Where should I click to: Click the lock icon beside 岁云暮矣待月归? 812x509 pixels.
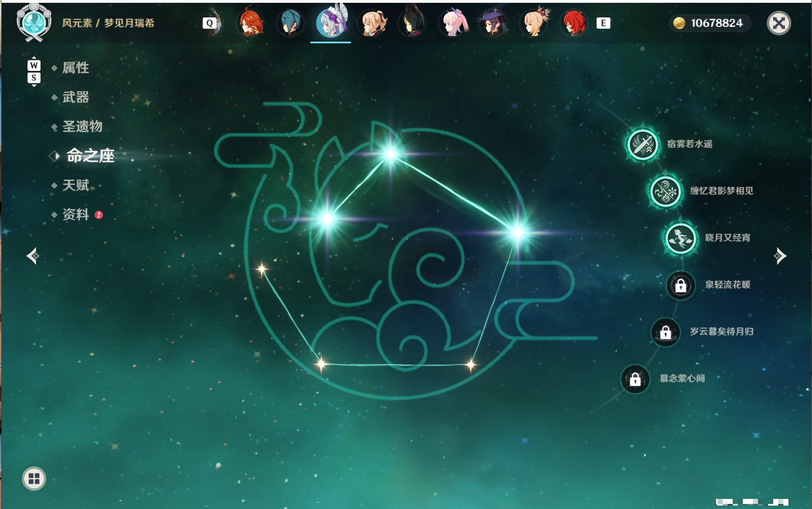(x=666, y=332)
